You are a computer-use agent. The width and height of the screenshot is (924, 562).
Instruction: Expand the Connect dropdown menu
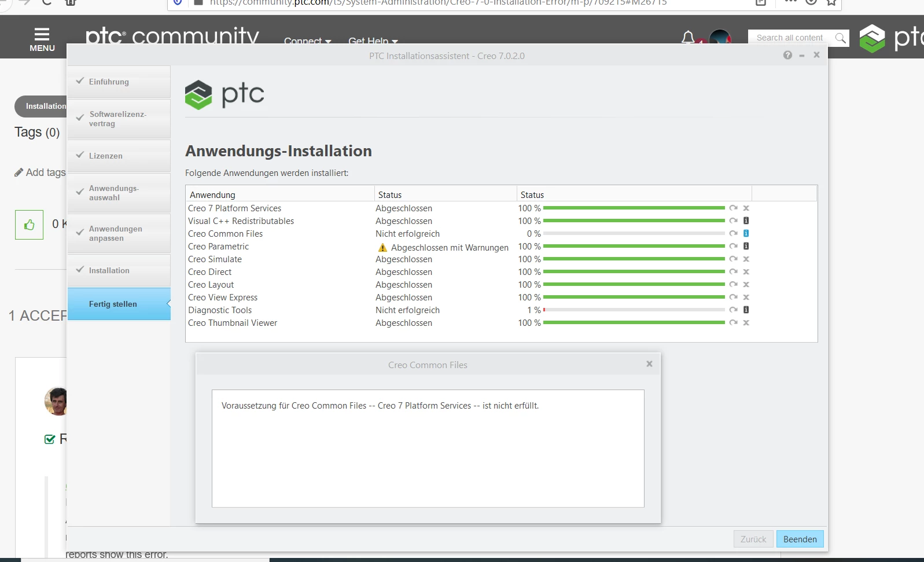(x=307, y=41)
